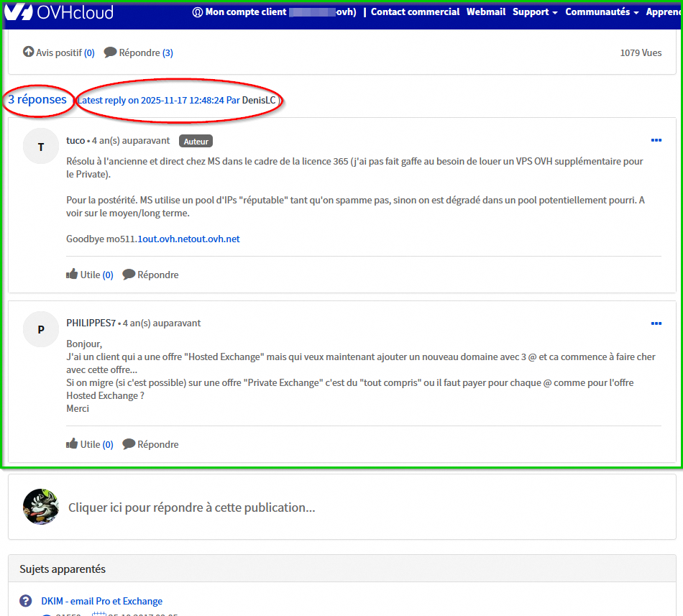
Task: Click the OVHcloud logo
Action: pyautogui.click(x=59, y=12)
